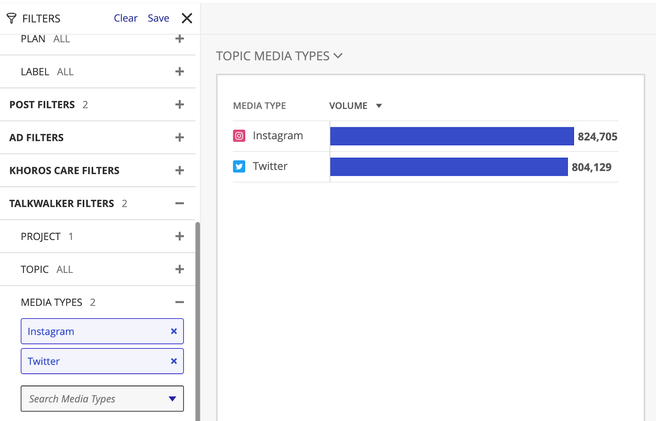
Task: Expand Khoros Care Filters section
Action: tap(179, 170)
